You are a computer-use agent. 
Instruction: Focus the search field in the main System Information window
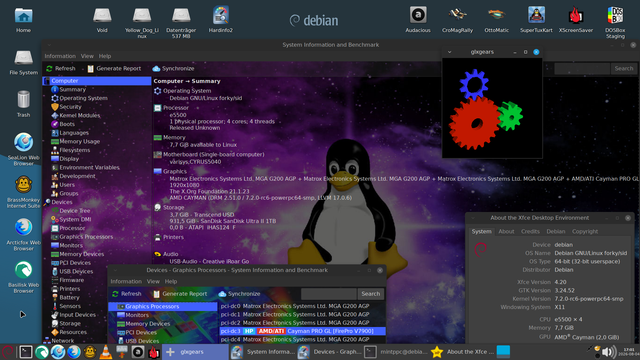pos(582,69)
